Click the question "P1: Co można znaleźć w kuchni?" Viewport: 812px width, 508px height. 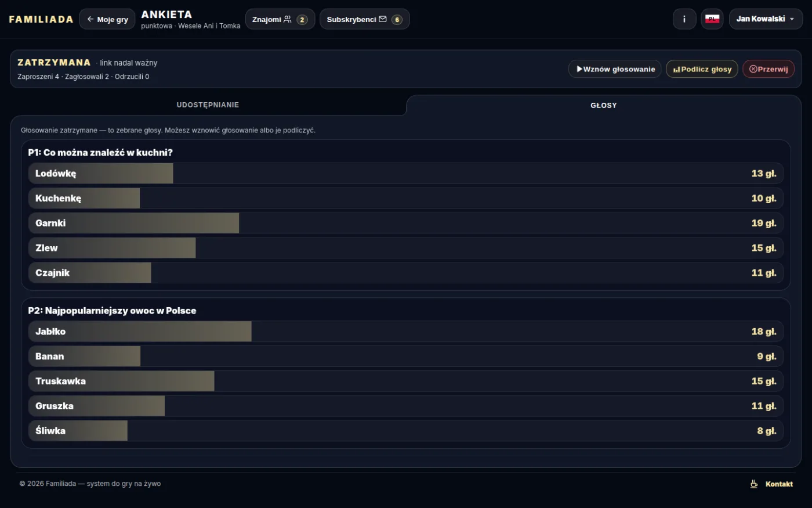click(100, 153)
